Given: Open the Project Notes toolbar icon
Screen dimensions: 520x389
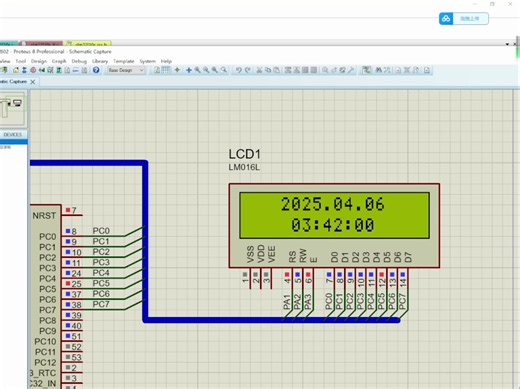Looking at the screenshot, I should point(85,70).
